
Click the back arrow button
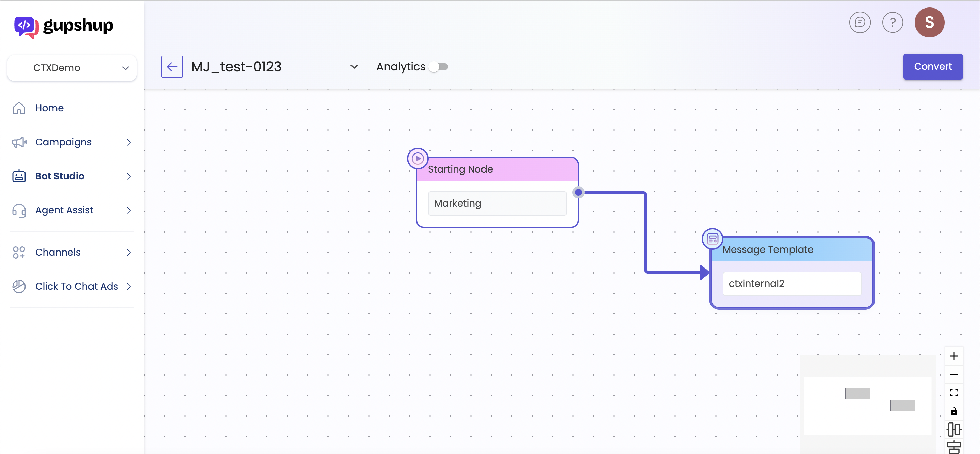pos(172,67)
